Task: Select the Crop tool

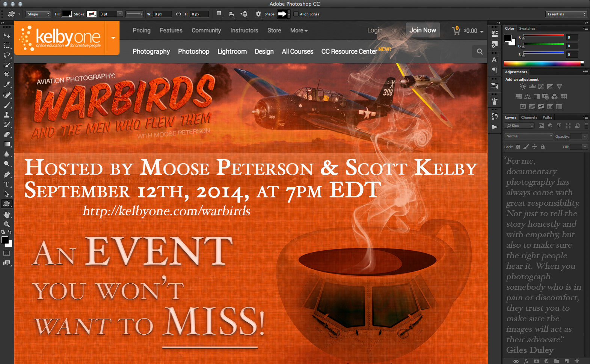Action: 7,75
